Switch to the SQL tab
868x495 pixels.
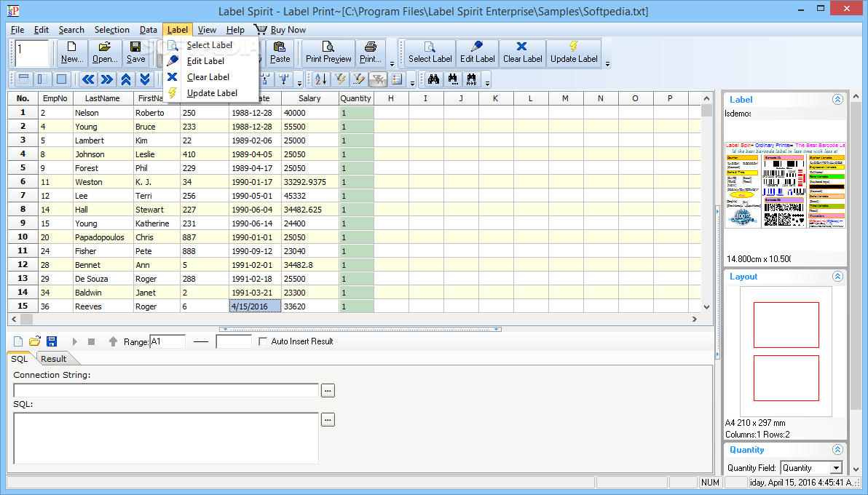pyautogui.click(x=20, y=359)
